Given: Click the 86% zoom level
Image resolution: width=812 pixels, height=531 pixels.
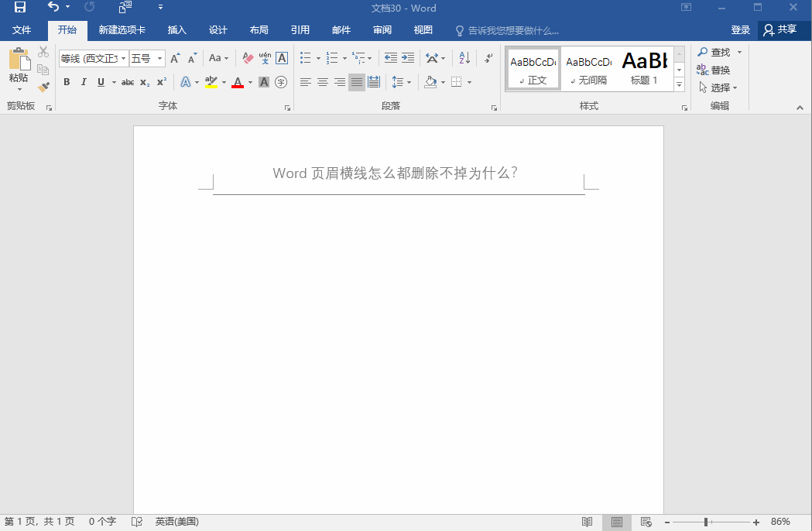Looking at the screenshot, I should [780, 522].
